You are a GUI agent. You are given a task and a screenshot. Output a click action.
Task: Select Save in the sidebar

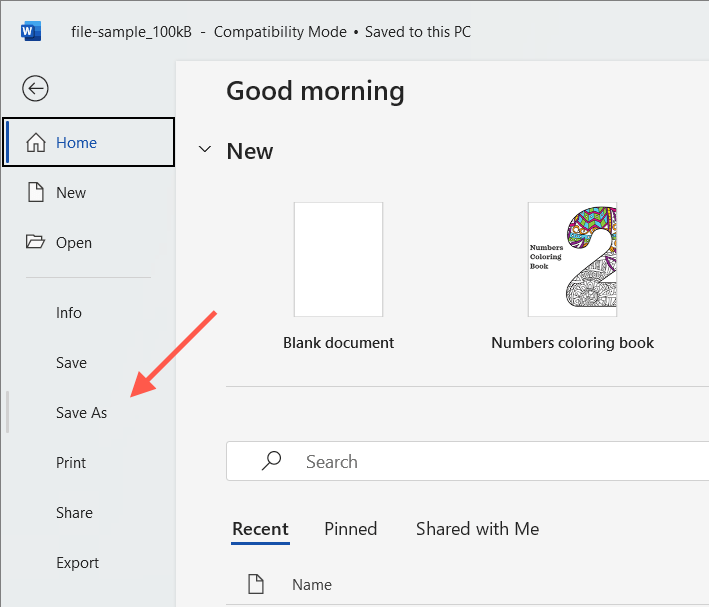coord(71,363)
